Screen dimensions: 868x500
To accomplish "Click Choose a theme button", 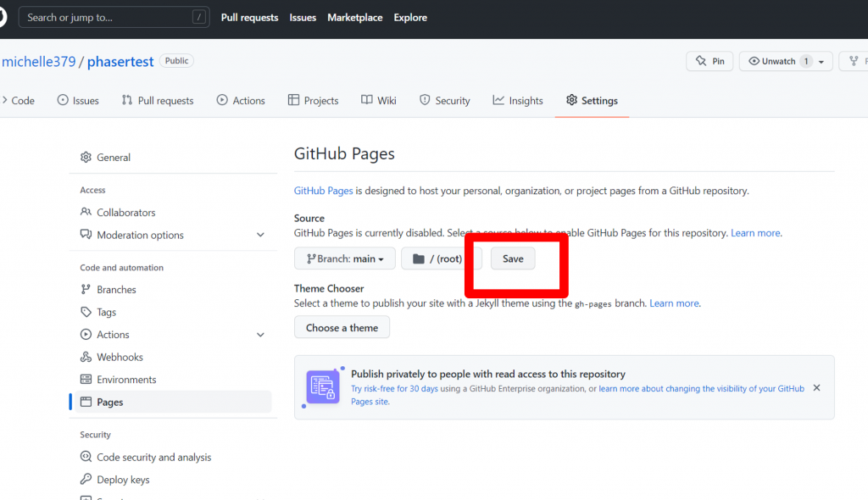I will coord(342,327).
